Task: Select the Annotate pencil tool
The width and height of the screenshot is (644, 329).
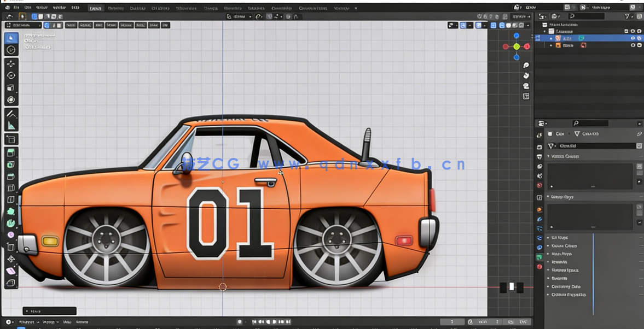Action: pyautogui.click(x=11, y=114)
